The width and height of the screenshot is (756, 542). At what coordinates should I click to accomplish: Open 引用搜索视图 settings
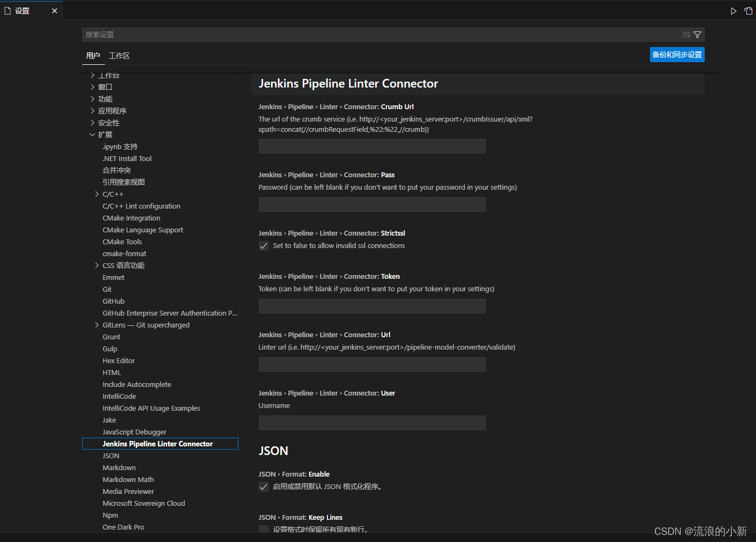[124, 182]
